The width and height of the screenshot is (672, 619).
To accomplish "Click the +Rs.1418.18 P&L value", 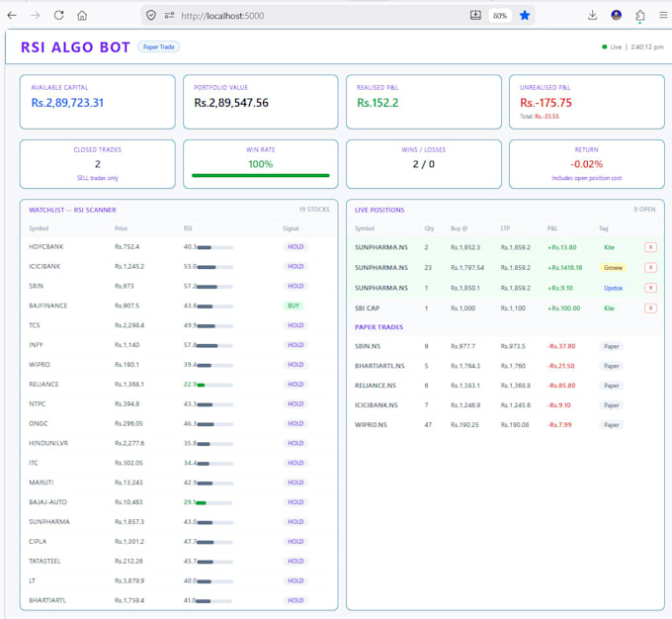I will (x=565, y=268).
